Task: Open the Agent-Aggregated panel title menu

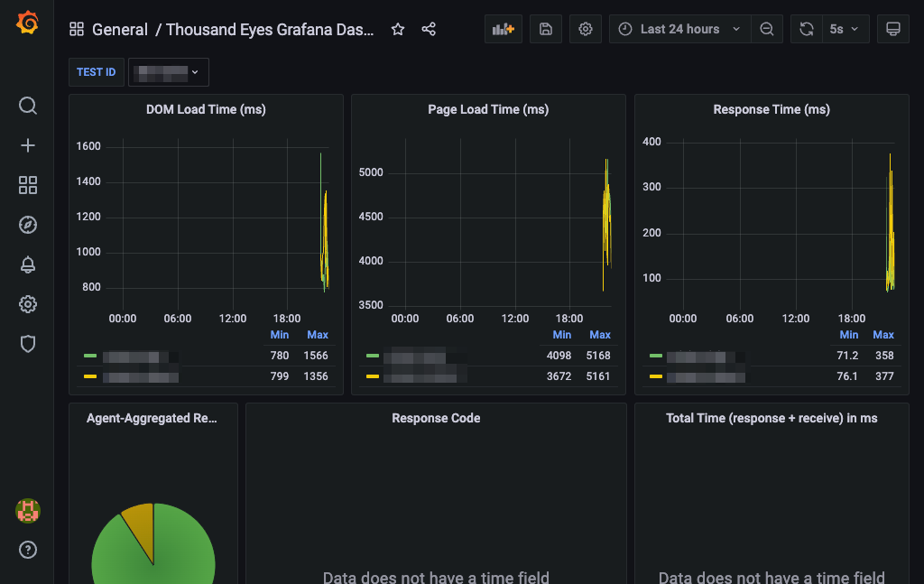Action: point(152,418)
